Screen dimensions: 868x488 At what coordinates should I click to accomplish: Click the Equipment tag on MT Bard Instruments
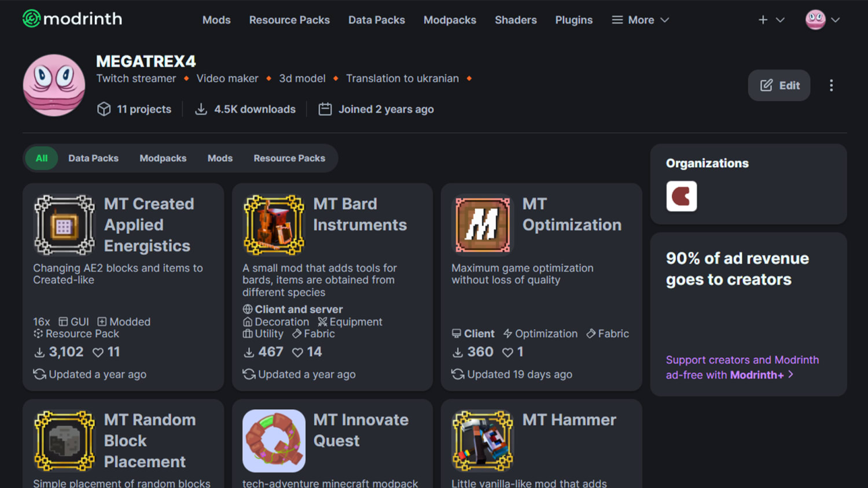[x=350, y=321]
